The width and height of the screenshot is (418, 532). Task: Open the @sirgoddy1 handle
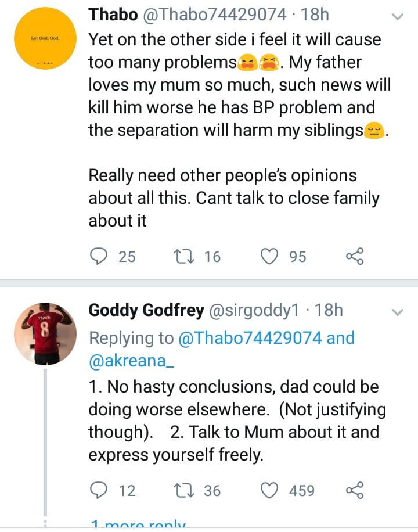point(254,310)
